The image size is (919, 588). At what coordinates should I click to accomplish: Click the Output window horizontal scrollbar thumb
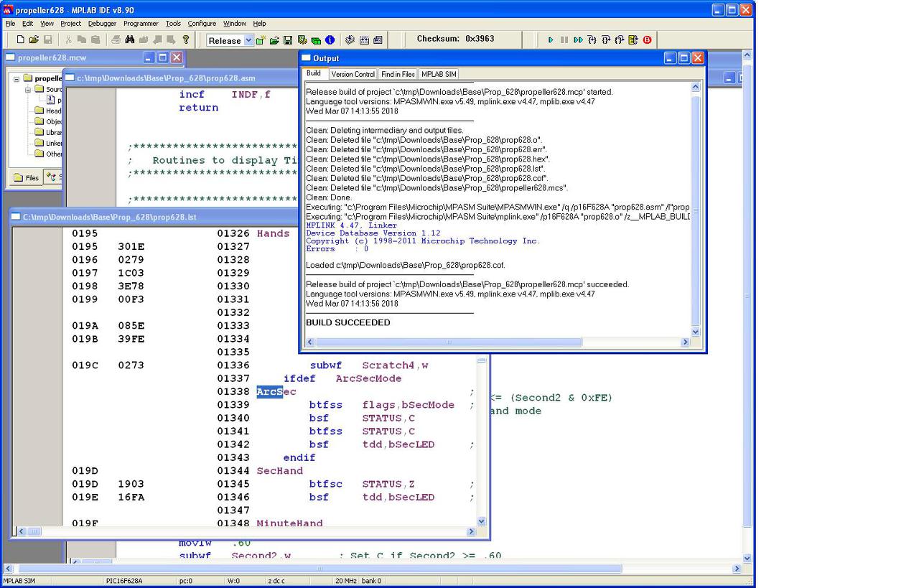coord(449,342)
